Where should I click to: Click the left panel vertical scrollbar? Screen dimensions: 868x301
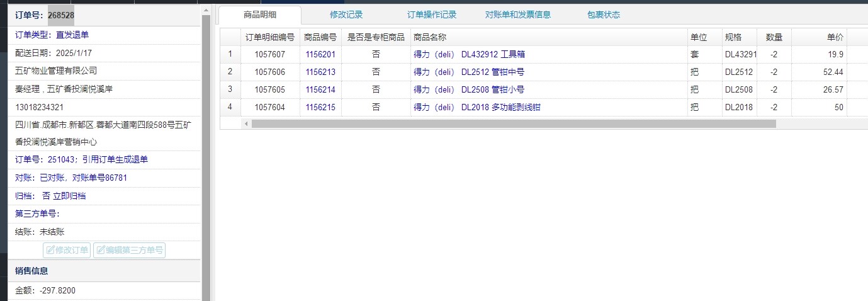[206, 157]
